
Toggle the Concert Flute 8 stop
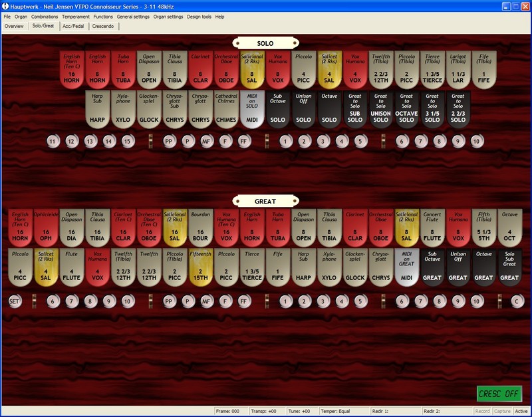point(432,227)
